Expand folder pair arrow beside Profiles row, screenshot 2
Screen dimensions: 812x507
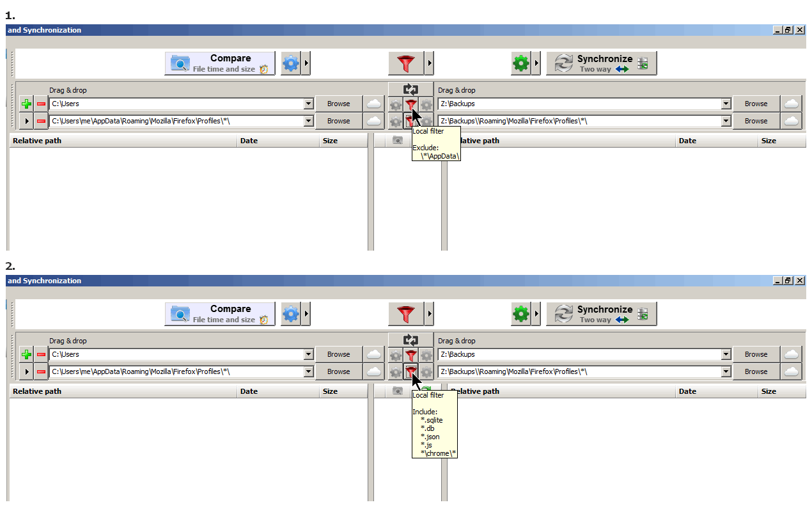[26, 371]
